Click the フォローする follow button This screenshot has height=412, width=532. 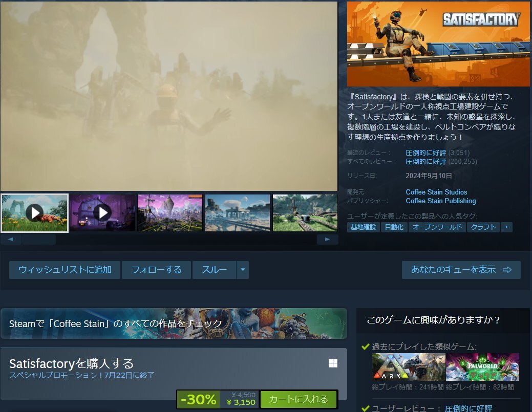[x=156, y=270]
